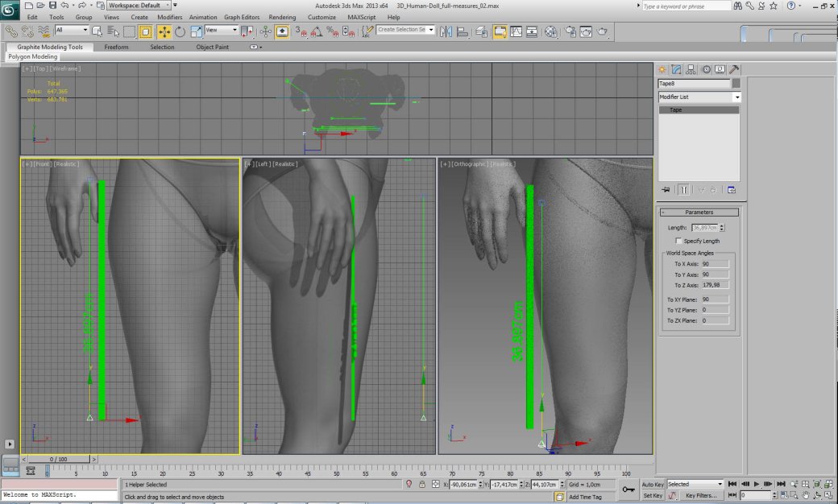Expand the ribbon minimize options dropdown

coord(255,47)
